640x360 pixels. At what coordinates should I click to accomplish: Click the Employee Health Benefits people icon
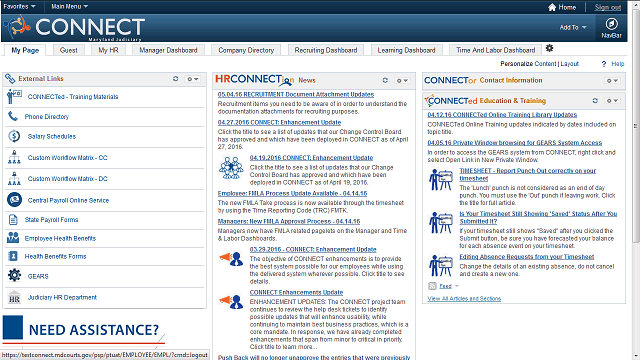pyautogui.click(x=13, y=238)
